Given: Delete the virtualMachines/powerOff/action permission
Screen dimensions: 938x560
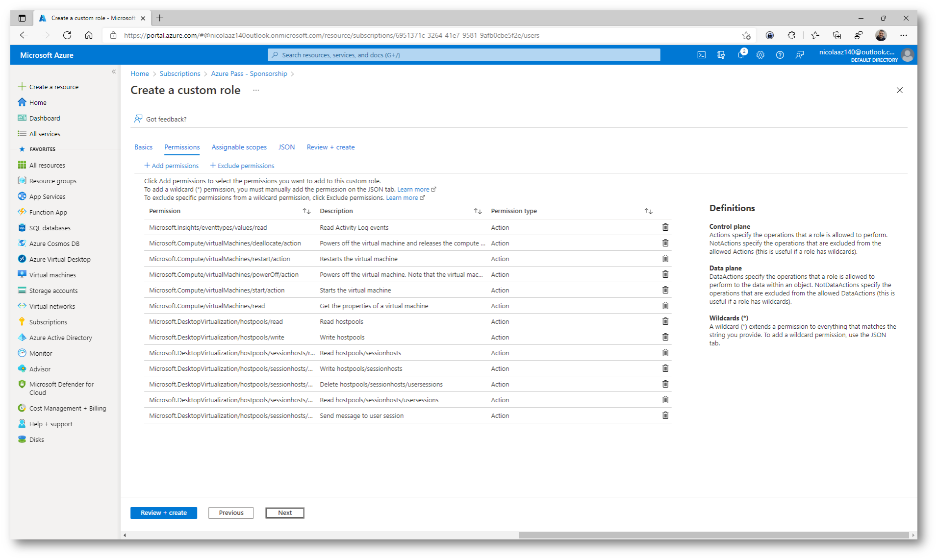Looking at the screenshot, I should pyautogui.click(x=665, y=274).
